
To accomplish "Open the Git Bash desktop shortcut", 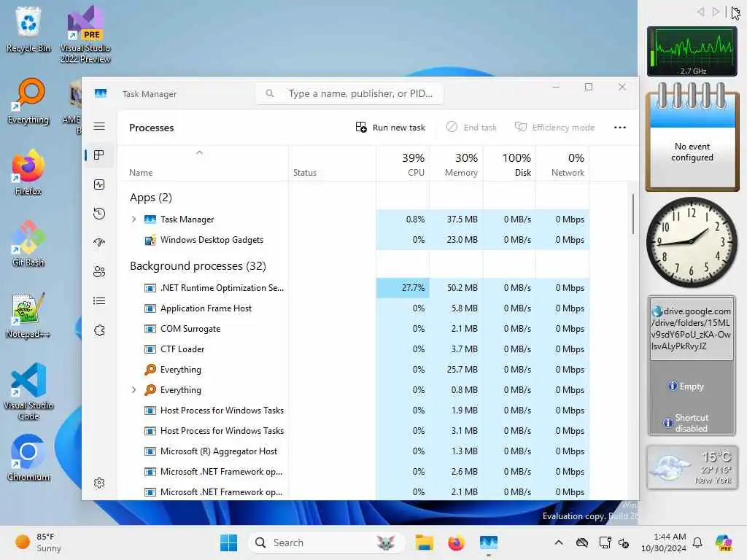I will tap(28, 244).
